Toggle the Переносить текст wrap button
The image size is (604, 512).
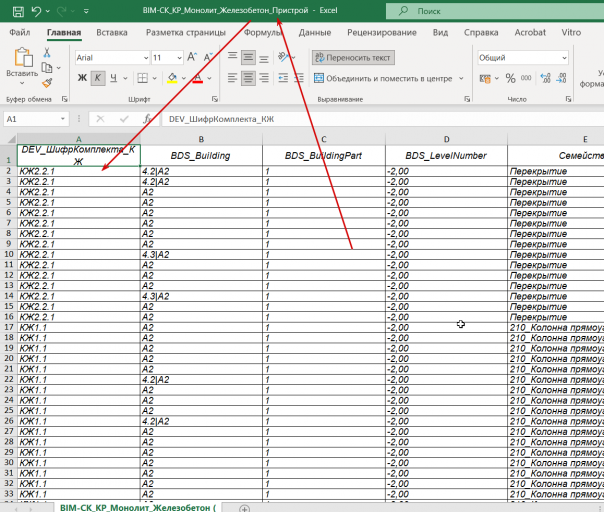point(353,58)
